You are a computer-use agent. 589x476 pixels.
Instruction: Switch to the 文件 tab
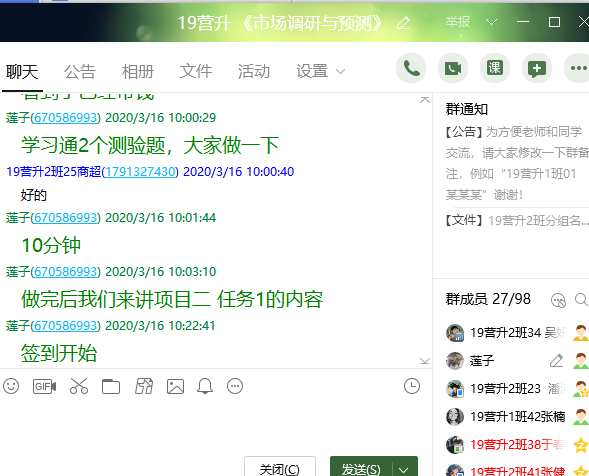pyautogui.click(x=196, y=71)
